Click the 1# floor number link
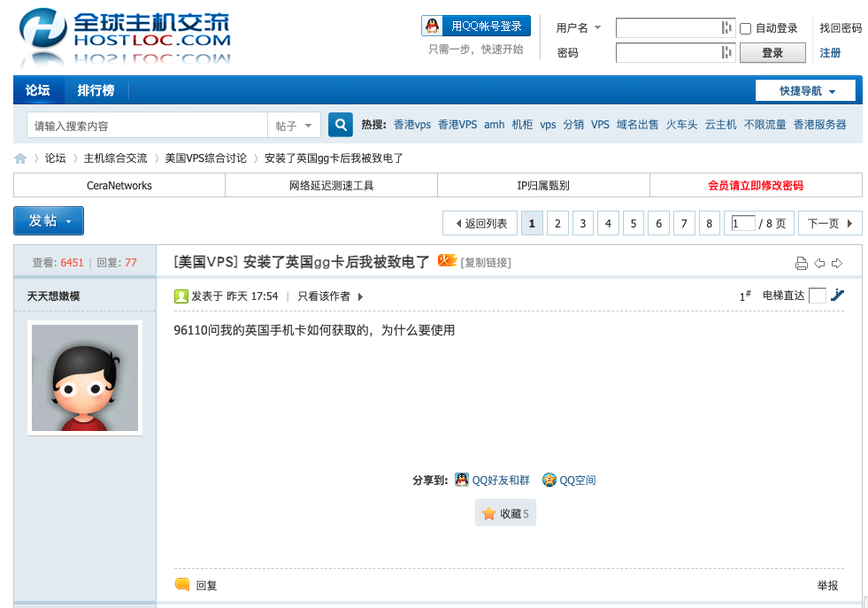The width and height of the screenshot is (868, 608). 745,296
